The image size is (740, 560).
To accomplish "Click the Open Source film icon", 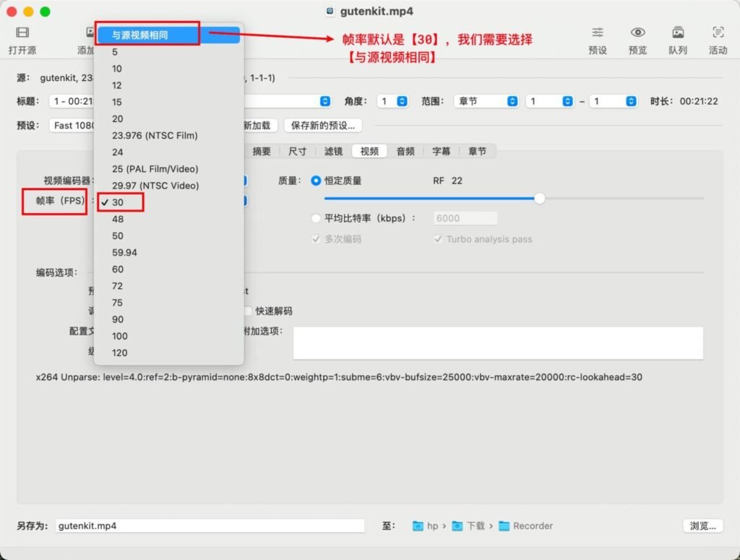I will click(x=22, y=33).
